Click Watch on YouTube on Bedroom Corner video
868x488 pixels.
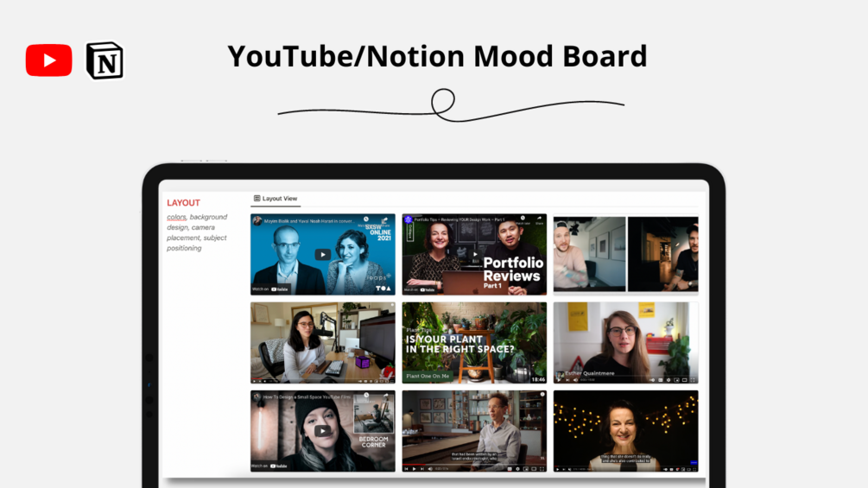pos(269,466)
